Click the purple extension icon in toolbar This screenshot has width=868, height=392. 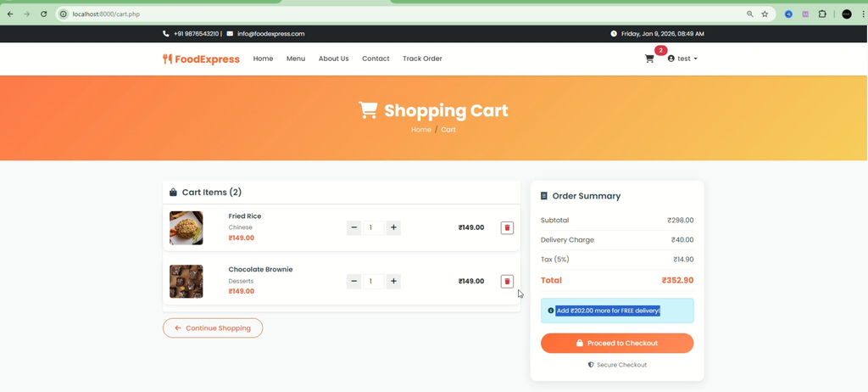(x=805, y=14)
